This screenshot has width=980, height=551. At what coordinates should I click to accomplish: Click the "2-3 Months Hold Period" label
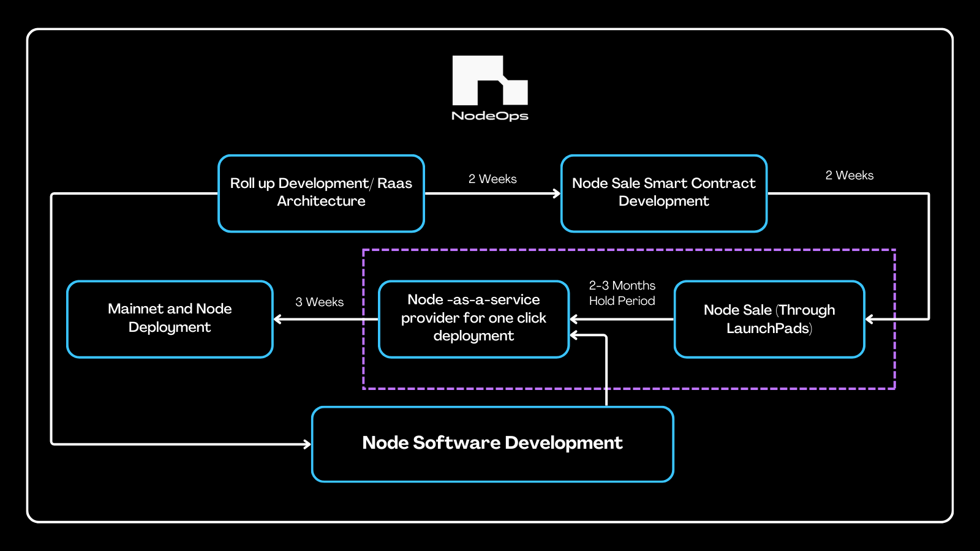622,293
